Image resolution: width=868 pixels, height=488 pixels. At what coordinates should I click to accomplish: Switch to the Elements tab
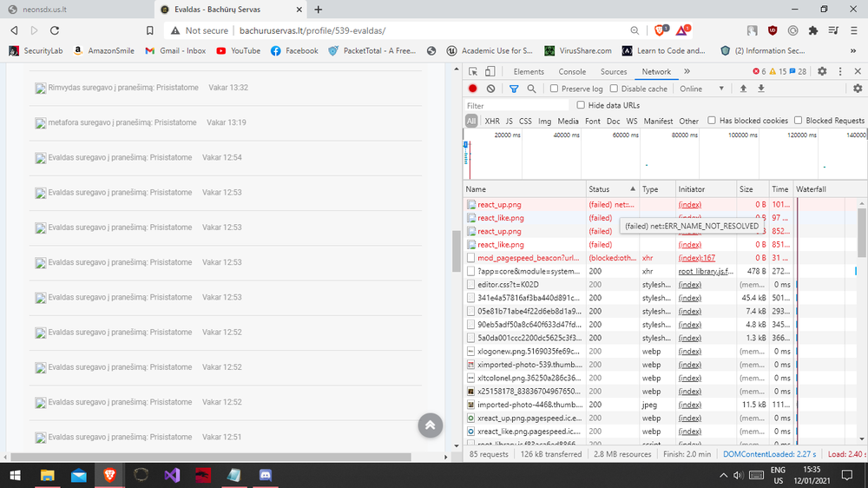pos(529,72)
